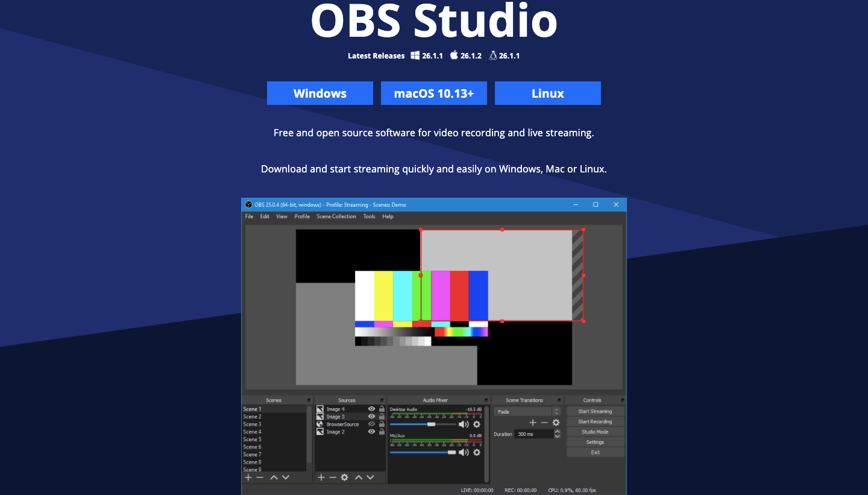Image resolution: width=868 pixels, height=495 pixels.
Task: Remove Scene 1 using the minus icon
Action: [x=259, y=478]
